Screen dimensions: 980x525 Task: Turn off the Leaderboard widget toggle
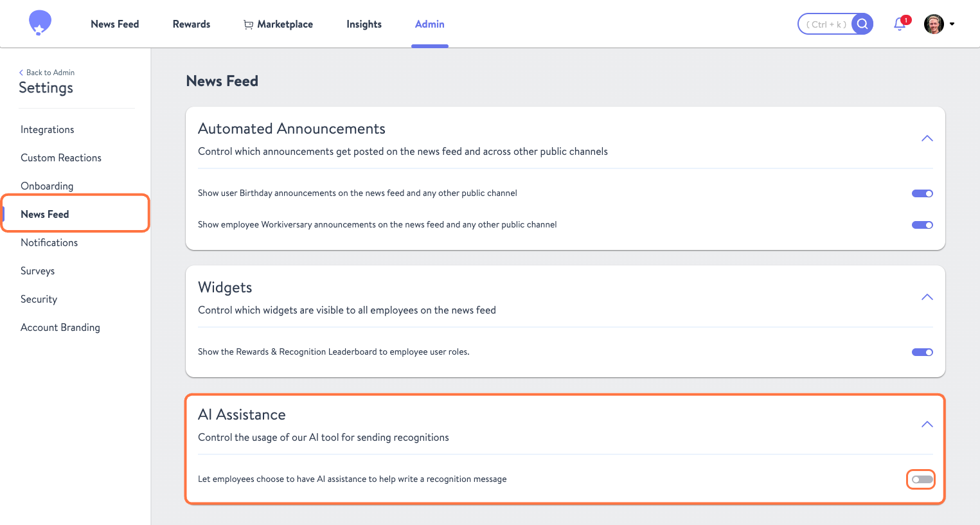(922, 352)
